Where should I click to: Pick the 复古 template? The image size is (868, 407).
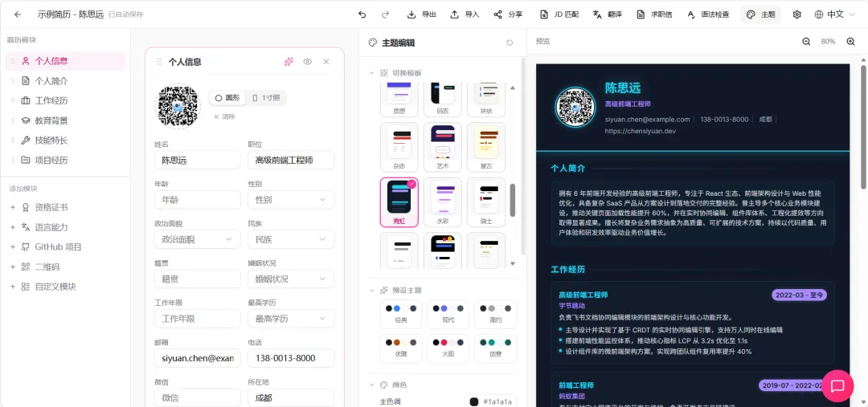point(486,147)
